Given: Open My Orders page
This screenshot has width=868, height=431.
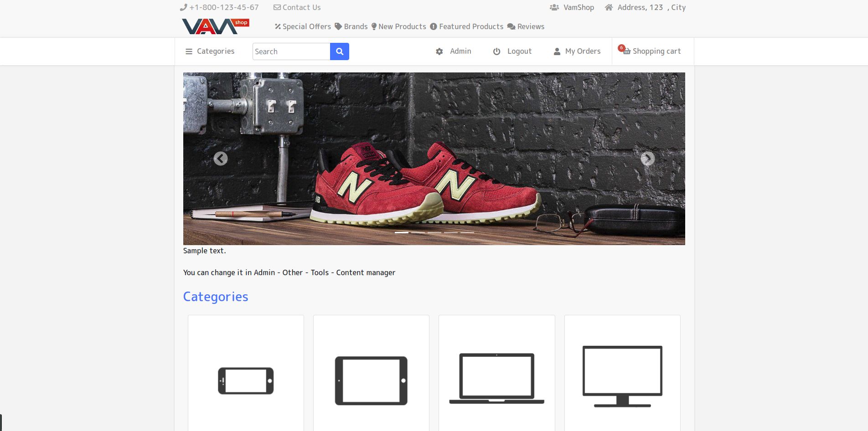Looking at the screenshot, I should [577, 51].
